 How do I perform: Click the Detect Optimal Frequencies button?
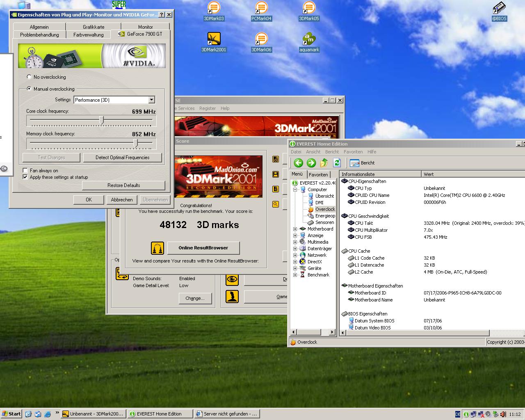click(x=122, y=157)
